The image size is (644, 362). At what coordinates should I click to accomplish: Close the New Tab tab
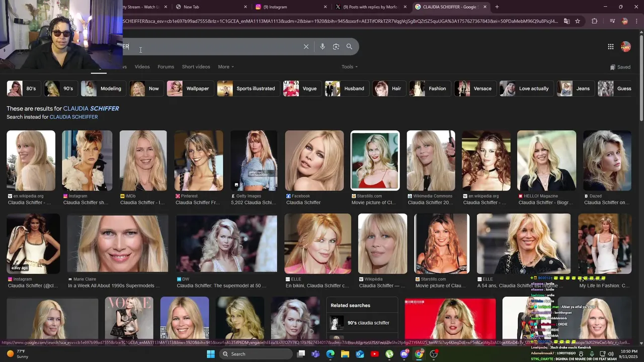coord(246,7)
